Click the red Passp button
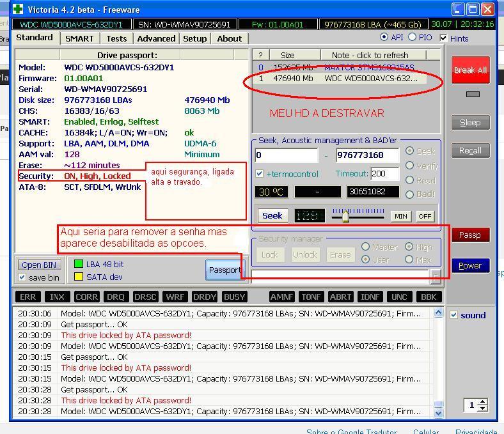 470,235
